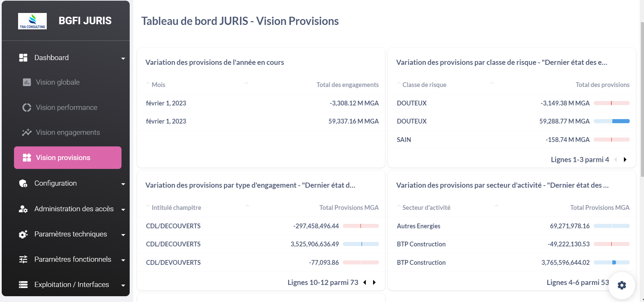Click the Configuration shield icon

pyautogui.click(x=23, y=184)
